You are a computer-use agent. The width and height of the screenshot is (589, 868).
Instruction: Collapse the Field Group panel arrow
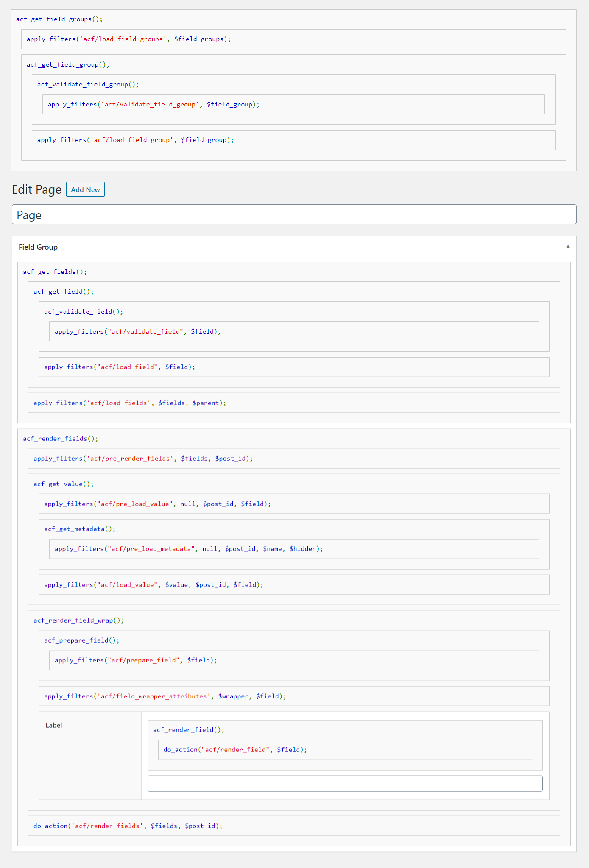pos(568,247)
